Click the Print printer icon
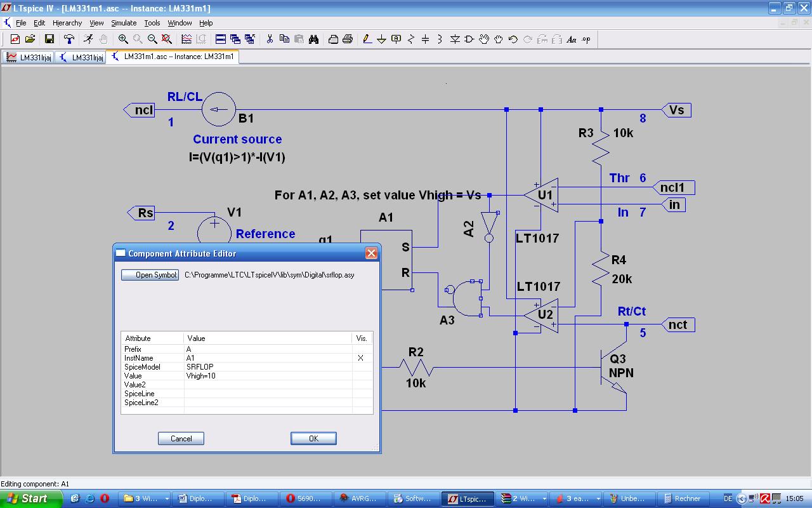 [x=348, y=39]
